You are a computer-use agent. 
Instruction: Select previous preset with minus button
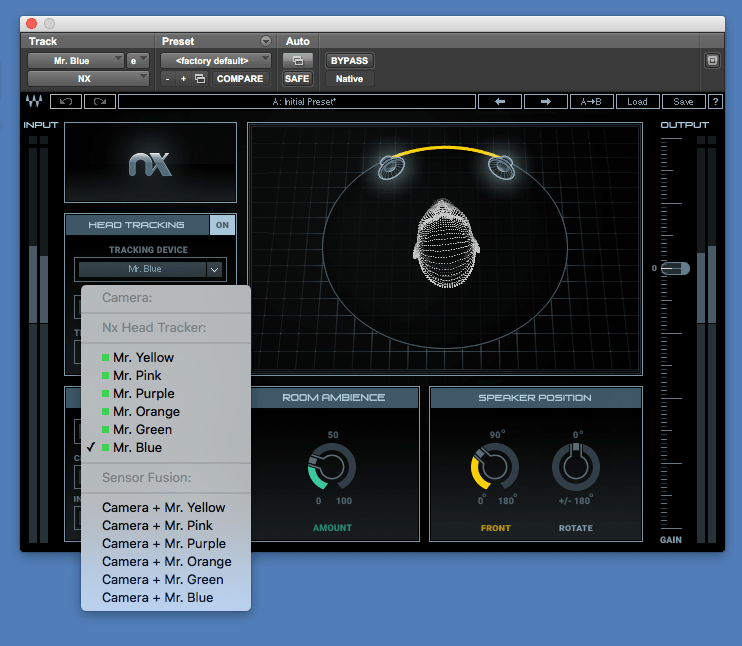[x=168, y=79]
